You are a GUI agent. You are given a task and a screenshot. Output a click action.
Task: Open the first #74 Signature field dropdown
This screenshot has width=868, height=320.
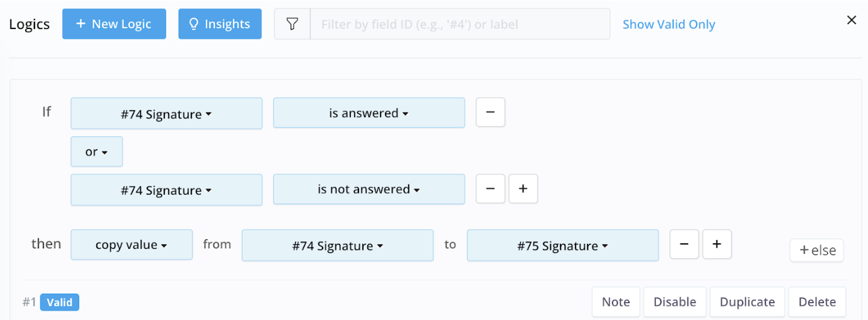166,114
